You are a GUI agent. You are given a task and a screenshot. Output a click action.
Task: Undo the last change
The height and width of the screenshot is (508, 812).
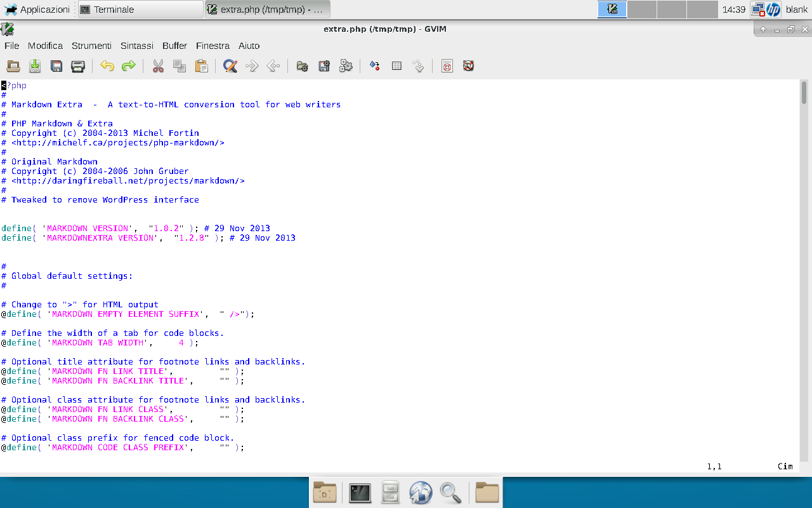(107, 66)
